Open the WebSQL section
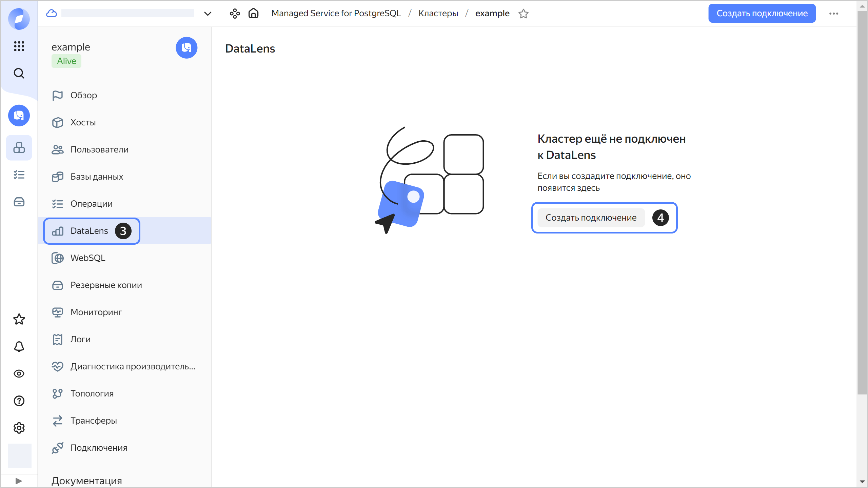The width and height of the screenshot is (868, 488). pyautogui.click(x=88, y=258)
